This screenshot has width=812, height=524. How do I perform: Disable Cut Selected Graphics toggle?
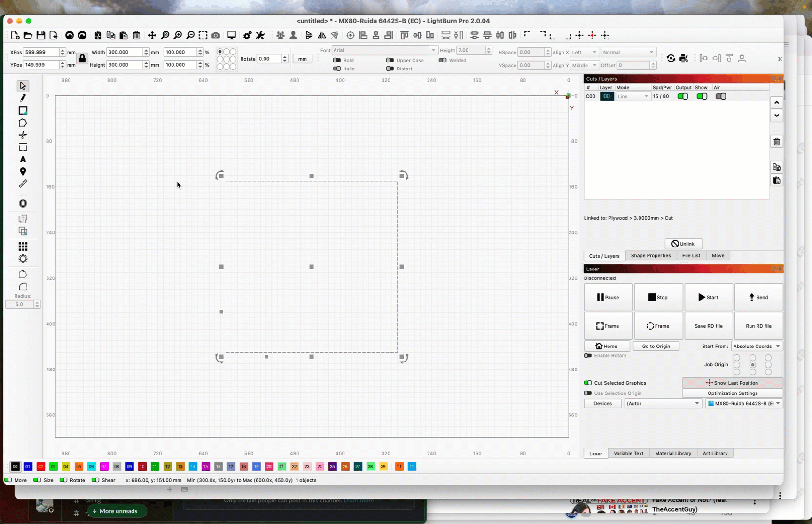(x=588, y=383)
